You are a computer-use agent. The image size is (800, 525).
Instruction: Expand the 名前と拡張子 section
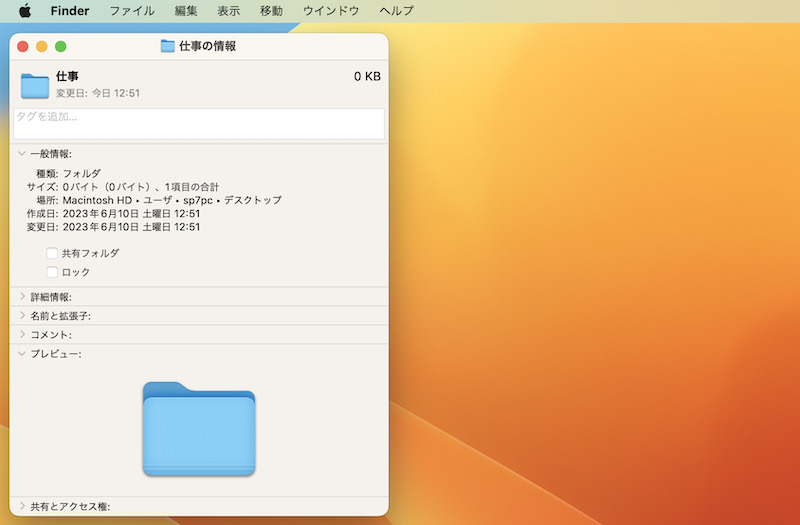click(22, 316)
